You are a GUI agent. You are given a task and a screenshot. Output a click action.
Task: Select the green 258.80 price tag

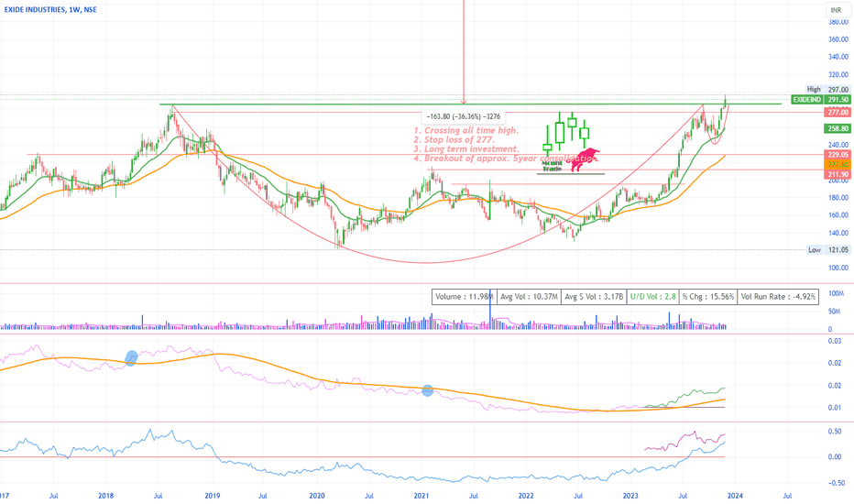838,128
